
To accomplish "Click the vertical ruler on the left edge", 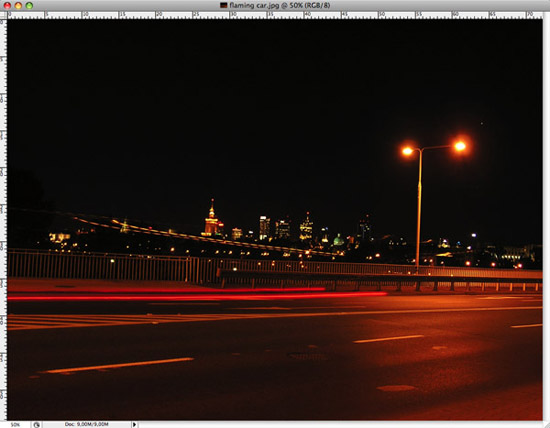I will pyautogui.click(x=3, y=219).
